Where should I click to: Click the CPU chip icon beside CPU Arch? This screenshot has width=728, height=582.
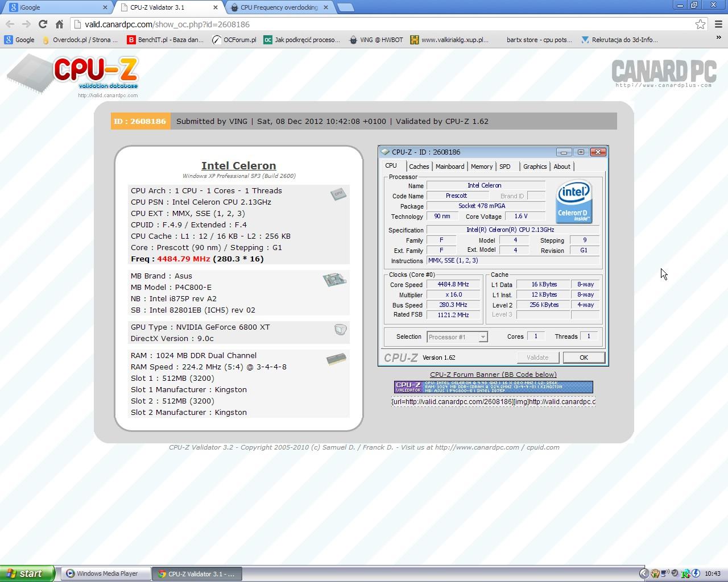[x=338, y=194]
